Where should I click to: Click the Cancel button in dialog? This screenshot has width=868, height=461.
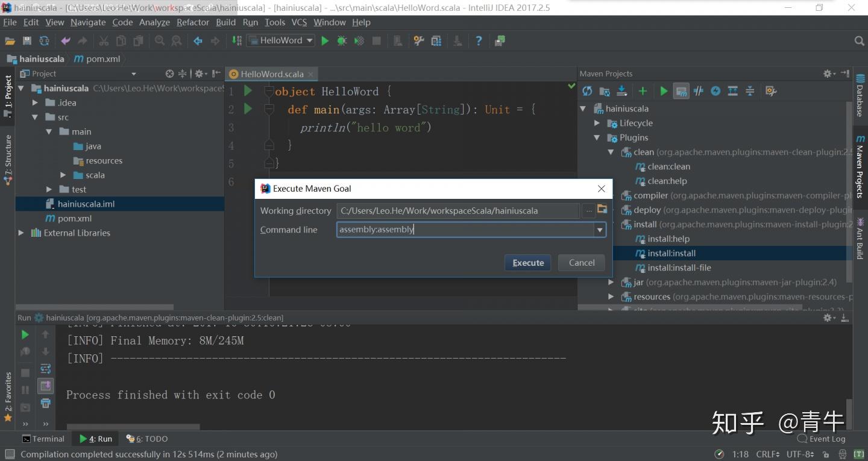pos(581,263)
